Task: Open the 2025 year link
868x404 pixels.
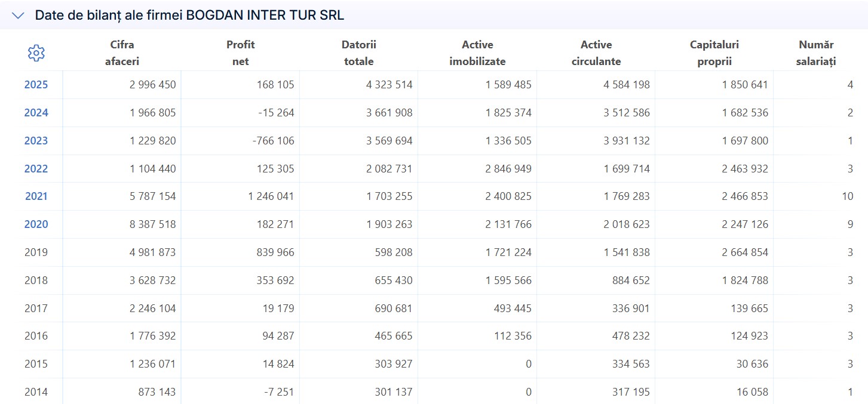Action: 36,85
